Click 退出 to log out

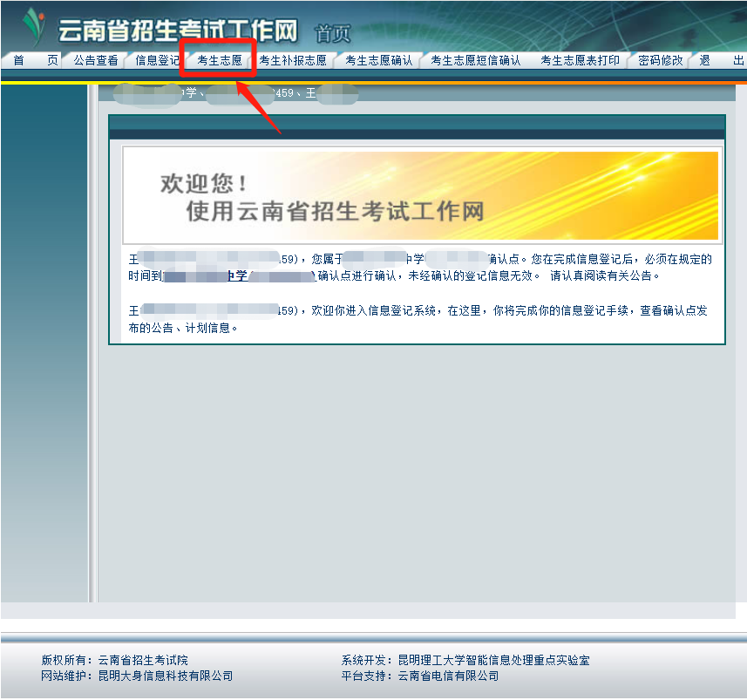click(x=721, y=60)
